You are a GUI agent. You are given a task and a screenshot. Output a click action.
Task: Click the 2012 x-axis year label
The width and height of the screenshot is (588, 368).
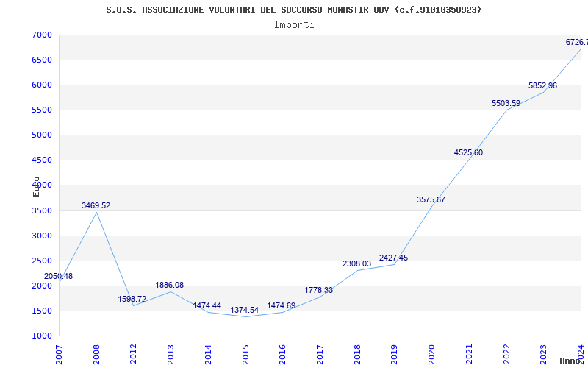pos(133,354)
